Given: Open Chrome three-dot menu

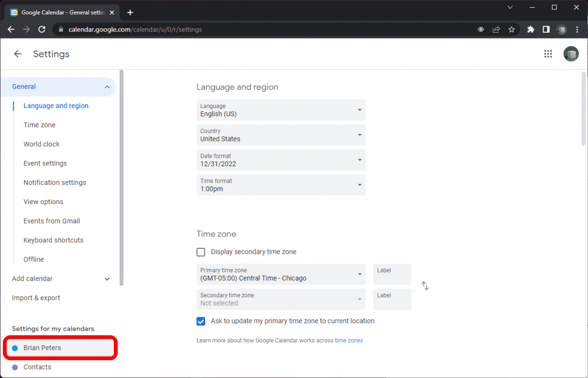Looking at the screenshot, I should point(577,29).
